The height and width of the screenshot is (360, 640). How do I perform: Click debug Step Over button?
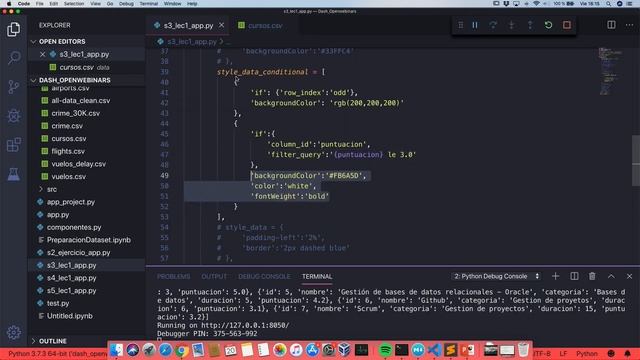coord(493,25)
